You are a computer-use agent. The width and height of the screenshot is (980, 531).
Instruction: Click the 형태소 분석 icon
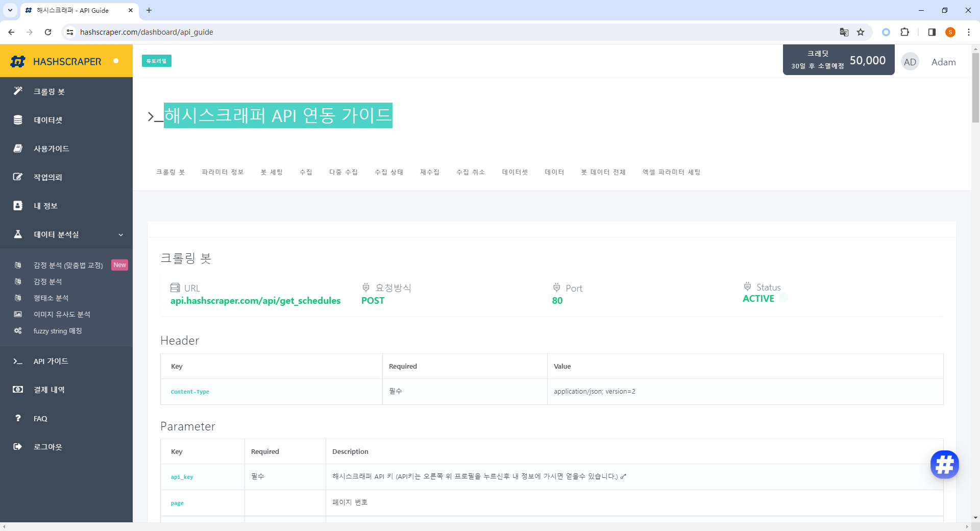[18, 298]
